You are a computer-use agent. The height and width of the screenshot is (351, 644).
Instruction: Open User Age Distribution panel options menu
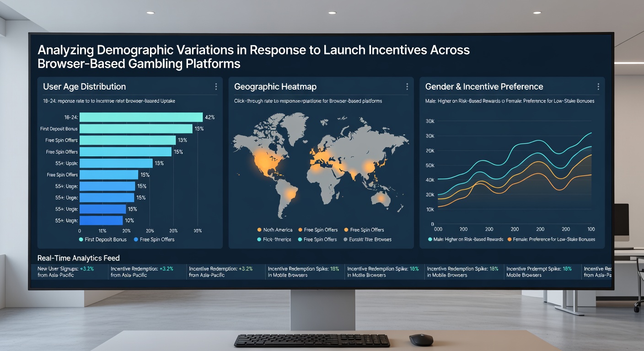(x=216, y=86)
